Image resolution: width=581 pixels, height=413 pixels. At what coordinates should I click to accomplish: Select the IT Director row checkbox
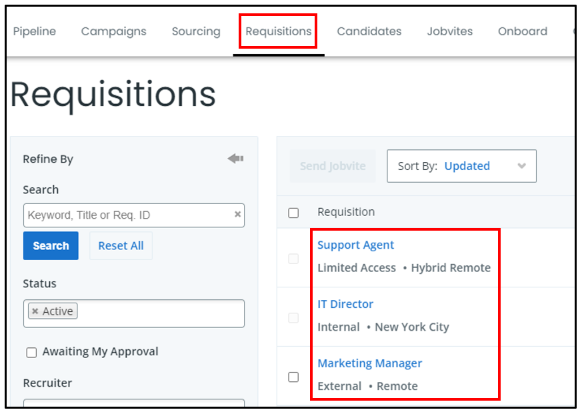click(x=293, y=318)
